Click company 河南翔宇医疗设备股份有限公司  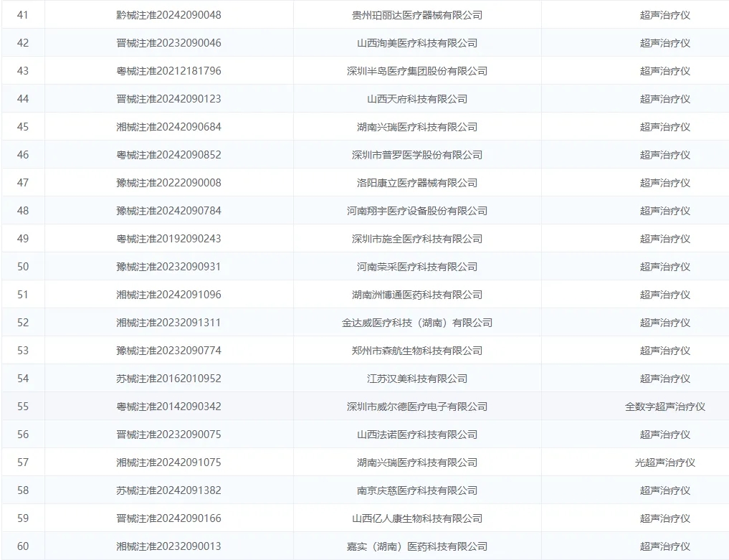416,211
